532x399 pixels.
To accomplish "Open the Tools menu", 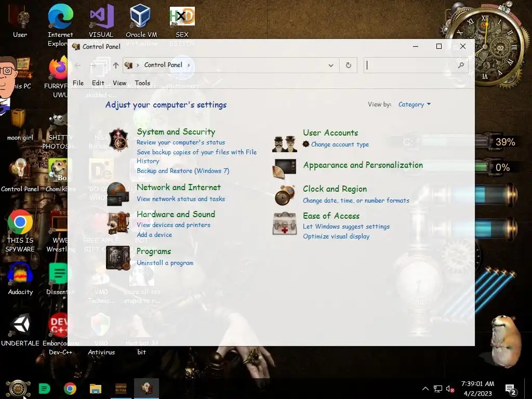I will click(142, 83).
